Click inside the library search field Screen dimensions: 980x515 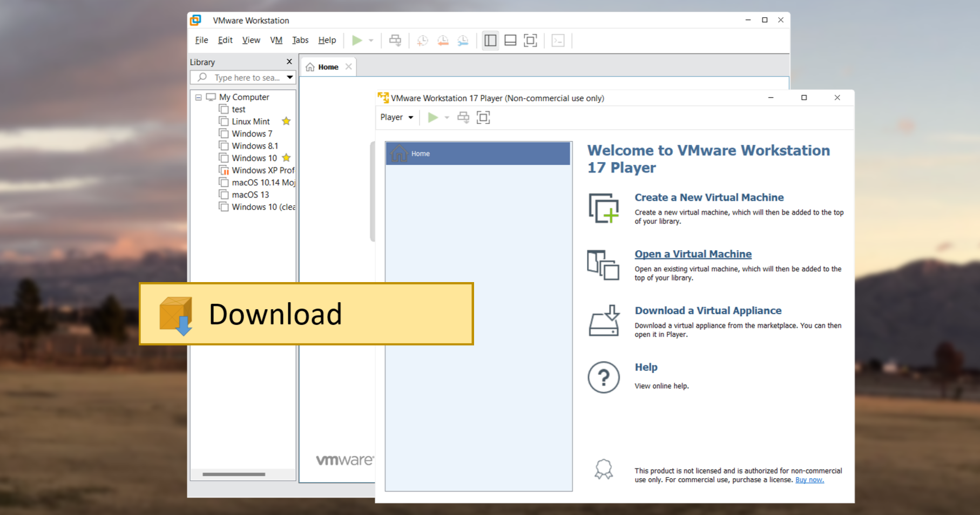[243, 77]
